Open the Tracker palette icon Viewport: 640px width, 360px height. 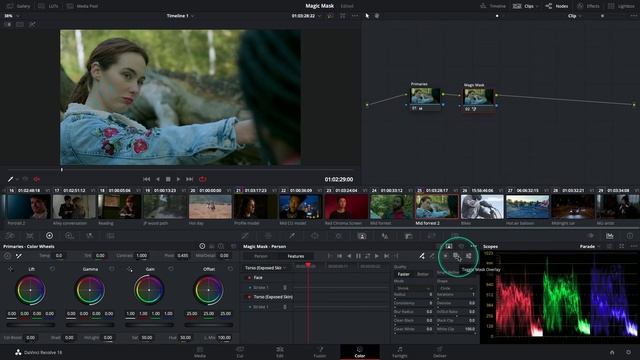pyautogui.click(x=338, y=236)
